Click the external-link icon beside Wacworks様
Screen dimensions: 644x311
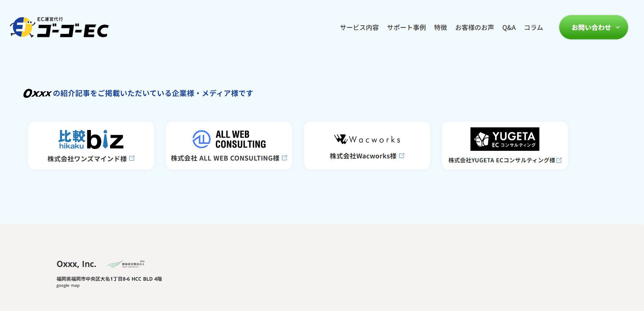[x=402, y=155]
